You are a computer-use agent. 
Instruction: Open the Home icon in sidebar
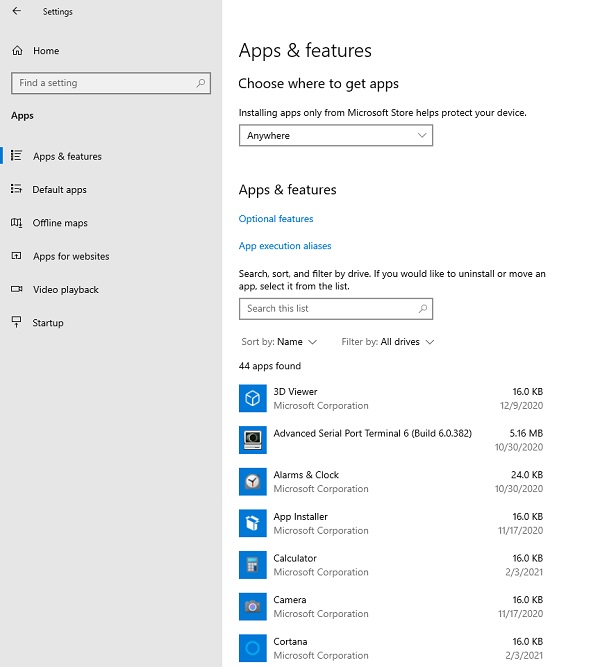click(17, 51)
